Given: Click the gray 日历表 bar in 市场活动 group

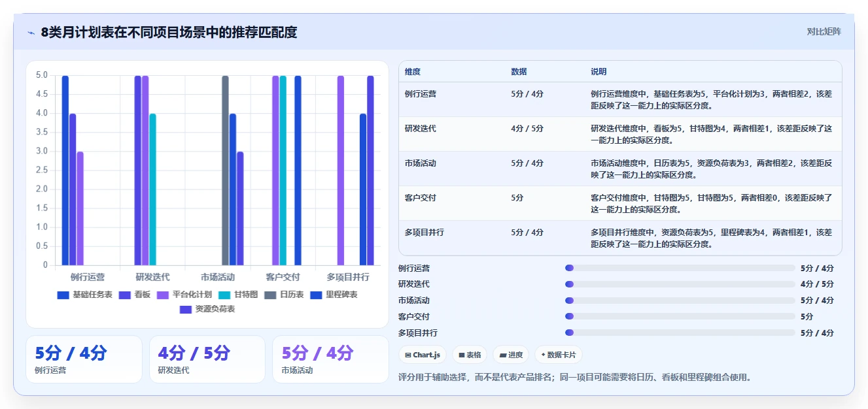Looking at the screenshot, I should [225, 171].
